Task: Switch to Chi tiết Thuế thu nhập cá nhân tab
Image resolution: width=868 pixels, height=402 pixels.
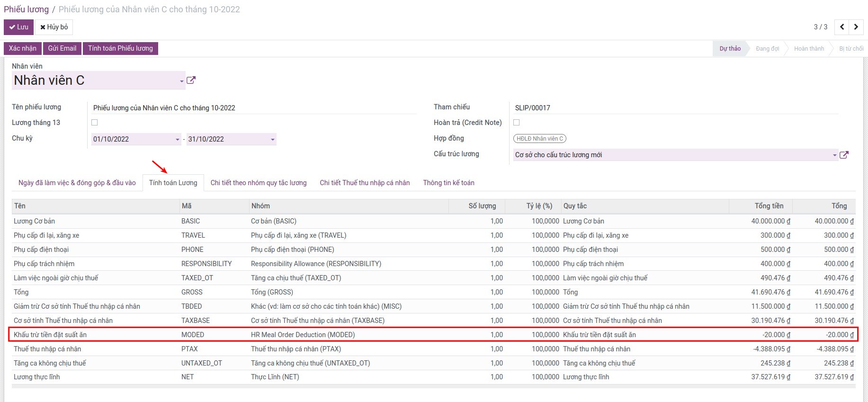Action: point(365,183)
